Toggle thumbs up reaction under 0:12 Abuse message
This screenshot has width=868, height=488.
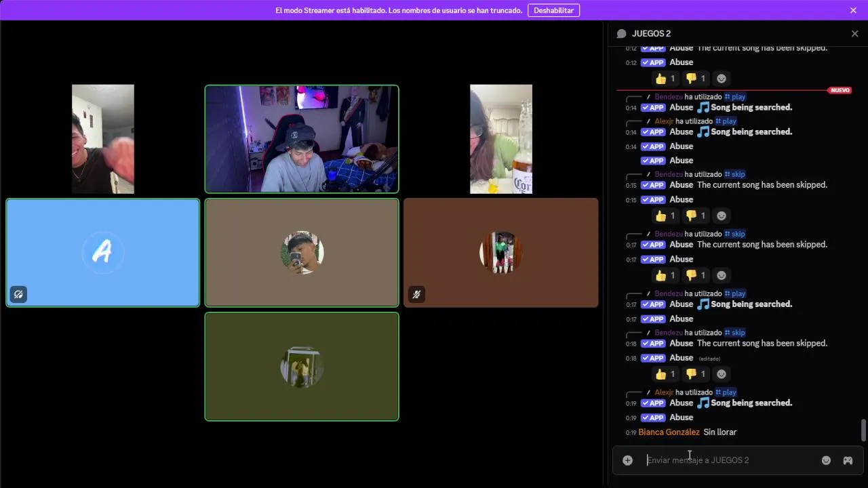[665, 79]
